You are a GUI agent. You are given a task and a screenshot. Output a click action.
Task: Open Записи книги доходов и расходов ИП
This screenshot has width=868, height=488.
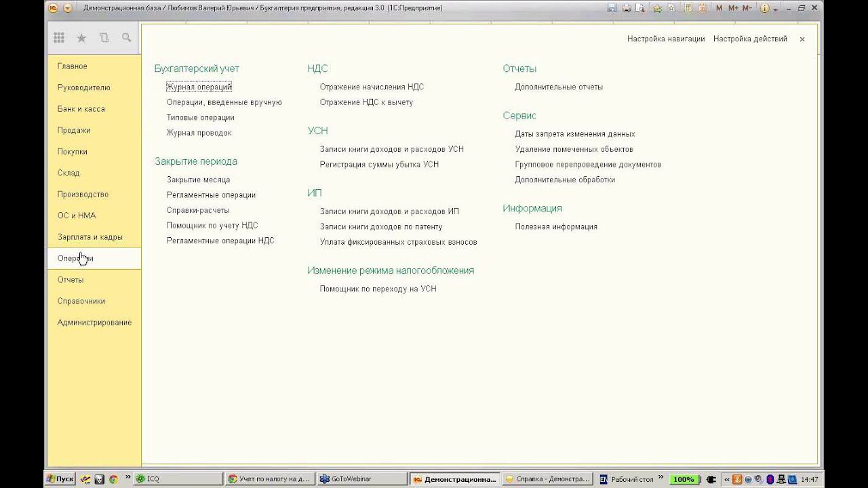pyautogui.click(x=389, y=211)
